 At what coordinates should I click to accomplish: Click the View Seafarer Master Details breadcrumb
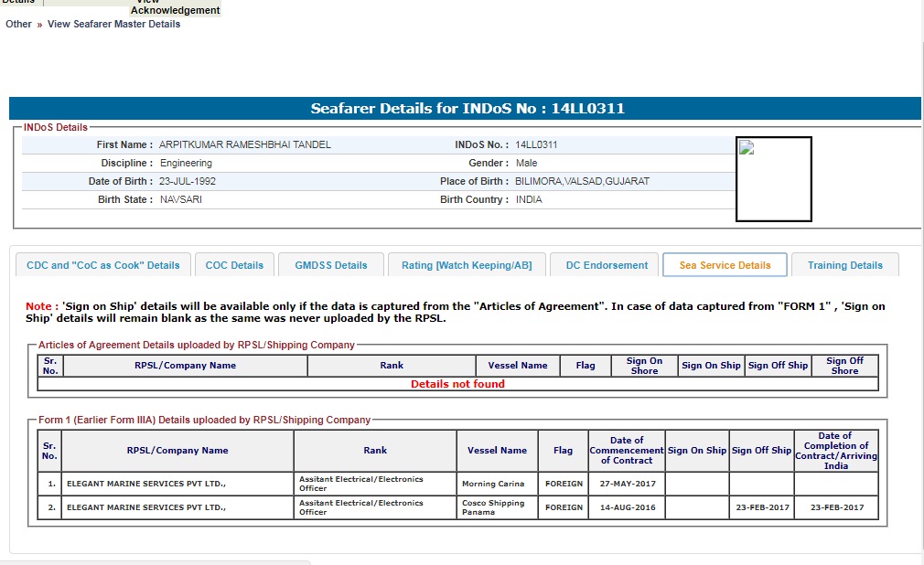[113, 24]
